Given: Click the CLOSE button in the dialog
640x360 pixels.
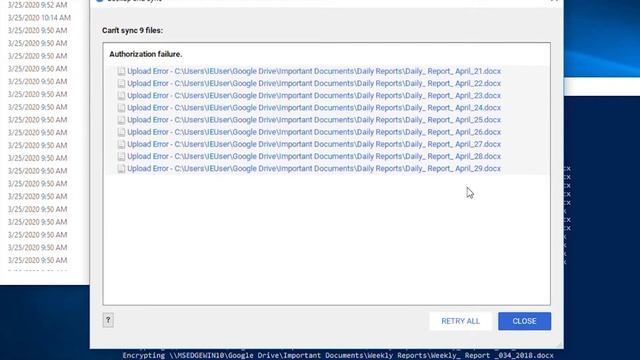Looking at the screenshot, I should tap(524, 321).
